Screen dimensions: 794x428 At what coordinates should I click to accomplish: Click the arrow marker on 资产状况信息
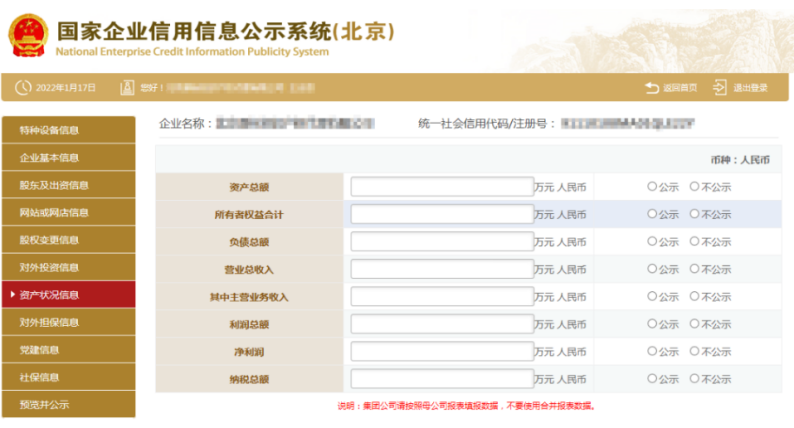pyautogui.click(x=13, y=294)
